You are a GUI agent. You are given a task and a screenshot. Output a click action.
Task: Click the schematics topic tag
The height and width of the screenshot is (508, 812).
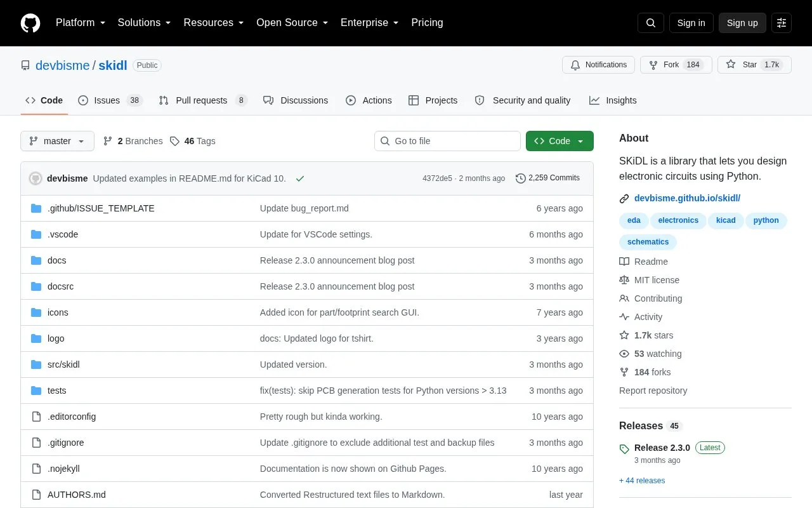pos(648,242)
